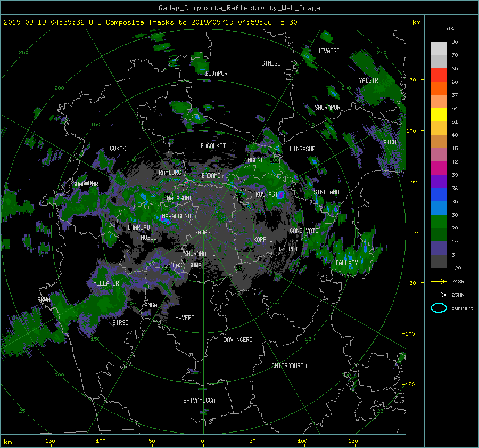479x448 pixels.
Task: Click the Gadag_Composite_Reflectivity_Web_Image title
Action: pyautogui.click(x=239, y=8)
